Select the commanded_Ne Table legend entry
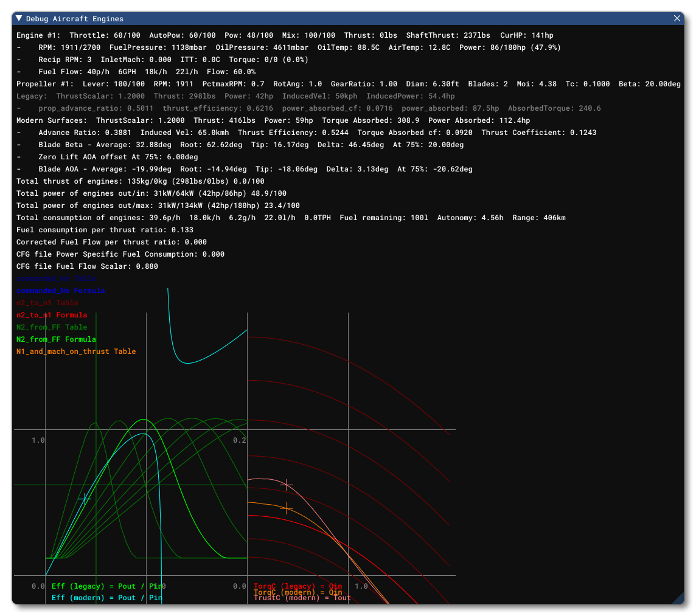This screenshot has height=616, width=696. 56,279
